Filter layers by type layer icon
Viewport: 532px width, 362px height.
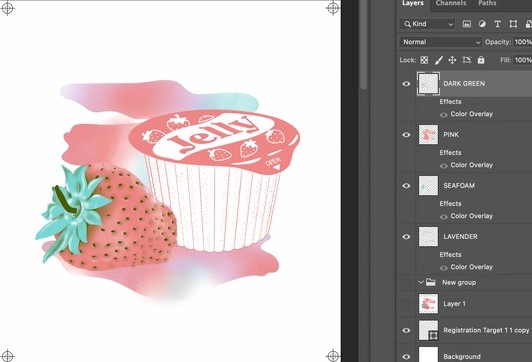coord(497,24)
